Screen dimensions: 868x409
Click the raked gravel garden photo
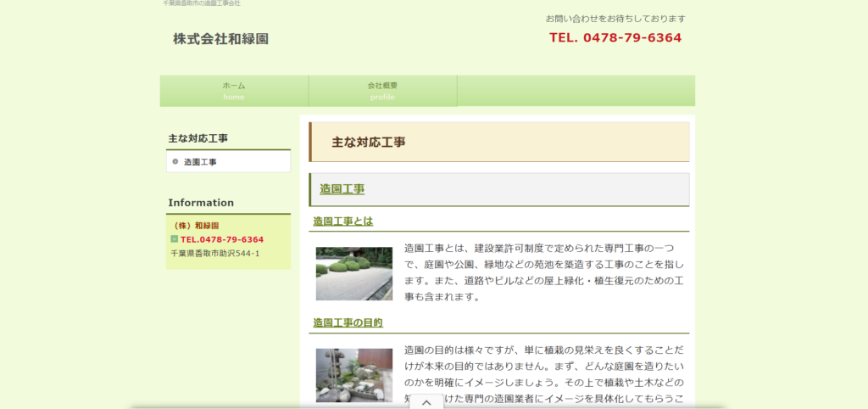tap(353, 274)
